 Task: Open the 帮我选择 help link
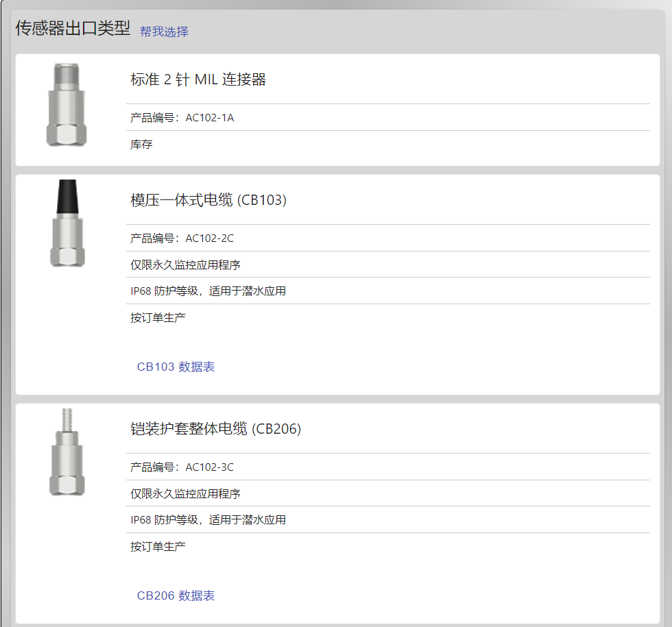164,32
